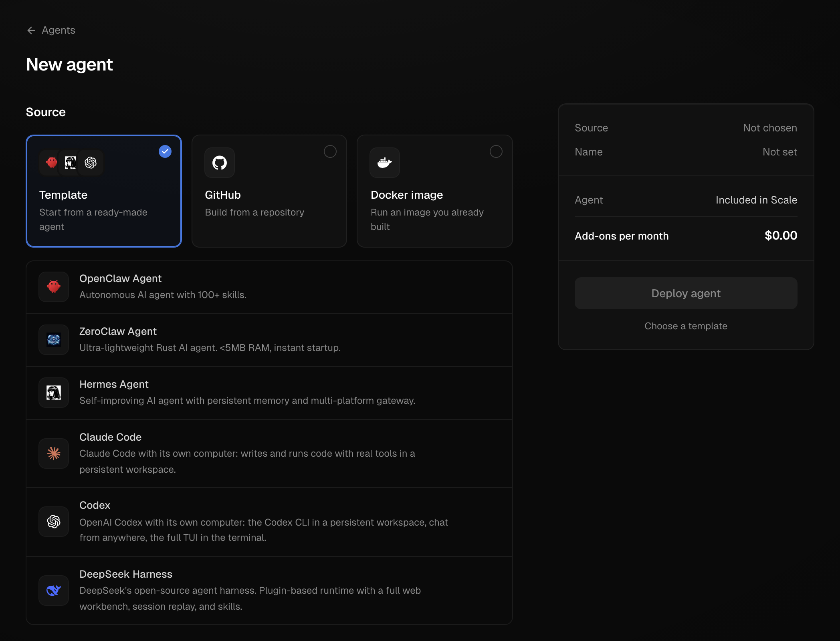Image resolution: width=840 pixels, height=641 pixels.
Task: Click the Docker whale icon
Action: 385,163
